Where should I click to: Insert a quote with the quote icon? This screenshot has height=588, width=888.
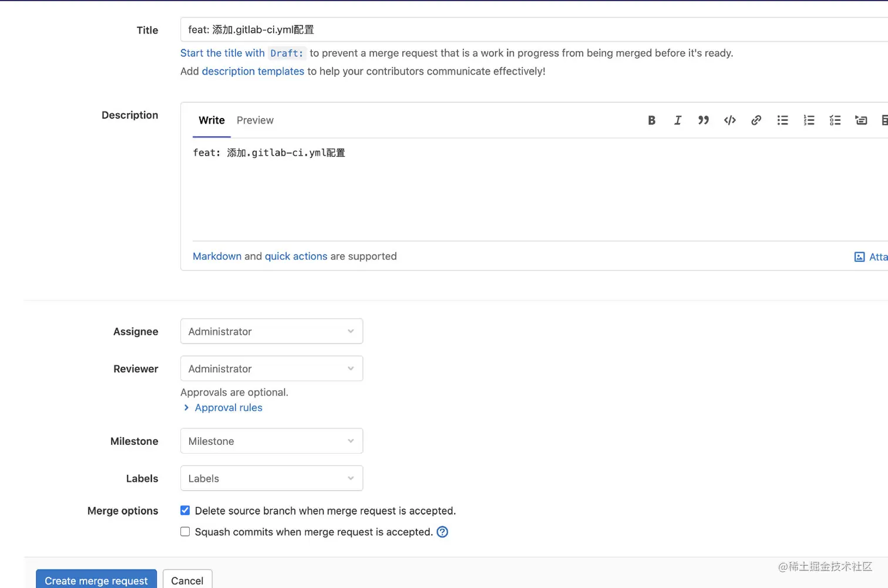(x=704, y=120)
